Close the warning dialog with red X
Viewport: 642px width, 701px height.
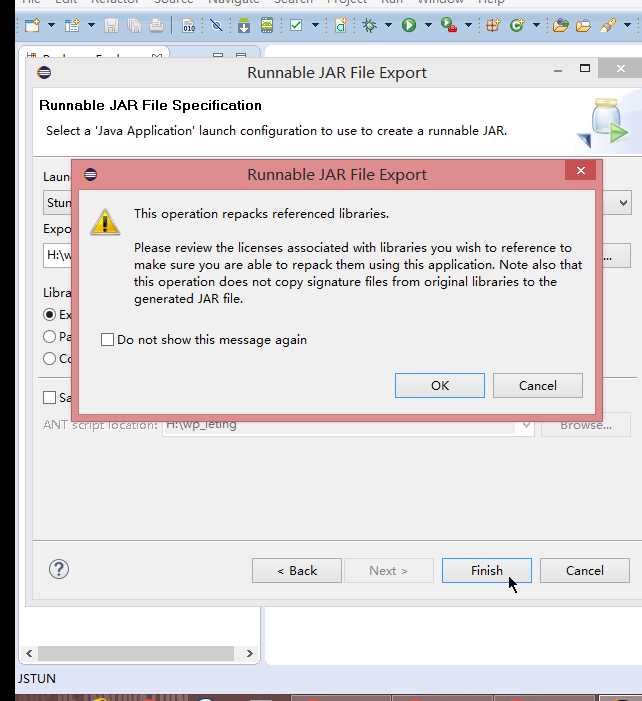[x=580, y=170]
